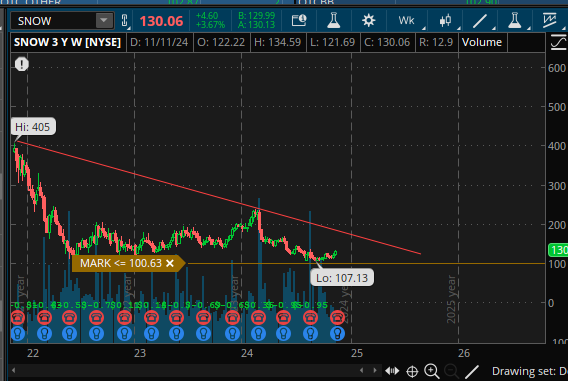Click the last price 130.06
This screenshot has width=568, height=381.
[162, 21]
